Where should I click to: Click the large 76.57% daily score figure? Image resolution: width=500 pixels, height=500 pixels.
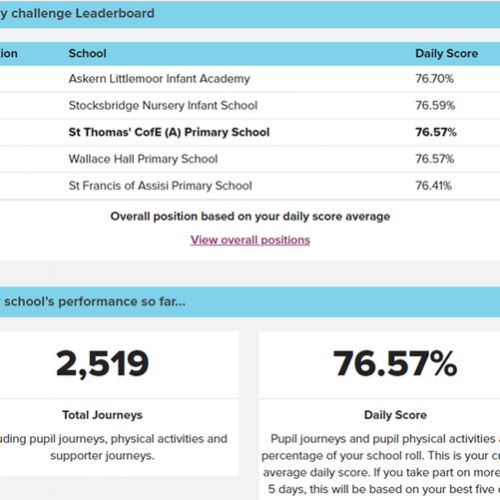(395, 363)
